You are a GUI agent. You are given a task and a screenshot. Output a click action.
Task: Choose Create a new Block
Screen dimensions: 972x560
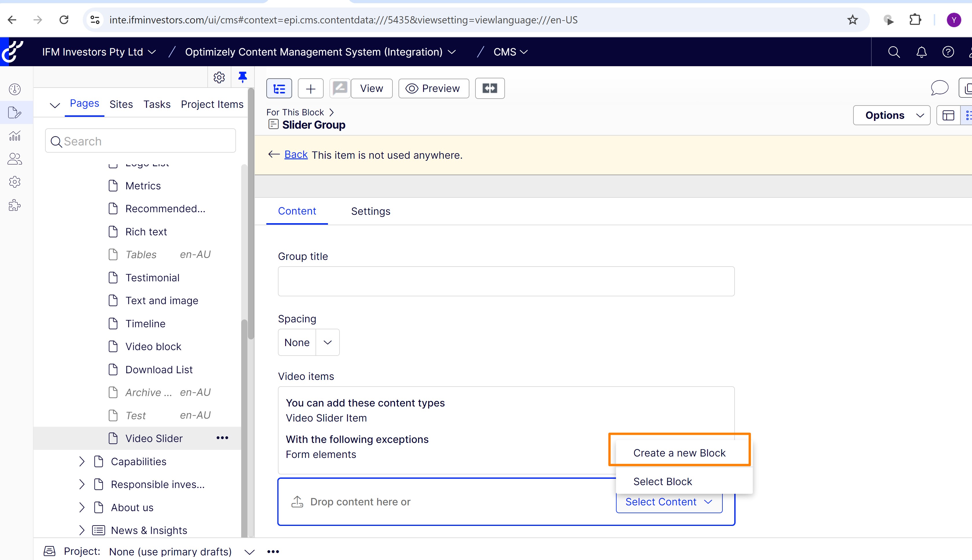pyautogui.click(x=679, y=453)
